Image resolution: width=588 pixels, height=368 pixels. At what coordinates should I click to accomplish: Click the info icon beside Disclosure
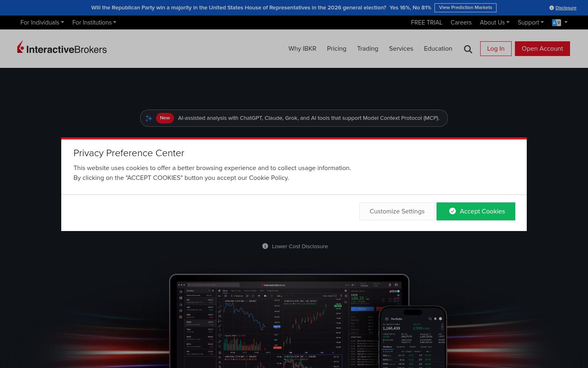[x=552, y=8]
